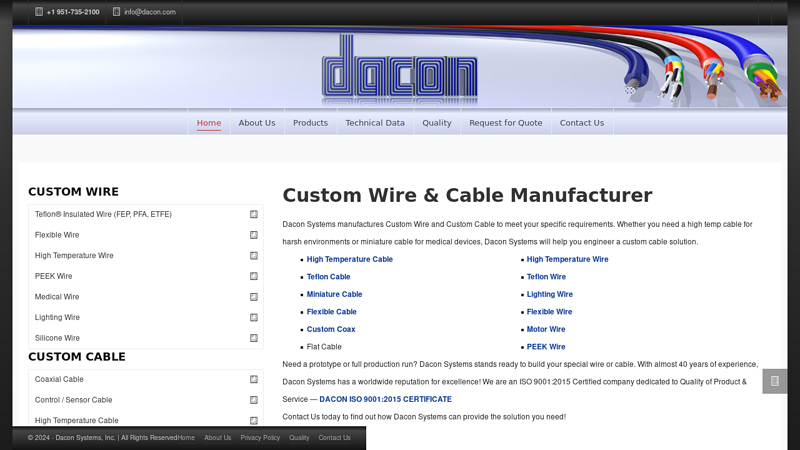Click icon beside Silicone Wire sidebar item

(x=254, y=338)
